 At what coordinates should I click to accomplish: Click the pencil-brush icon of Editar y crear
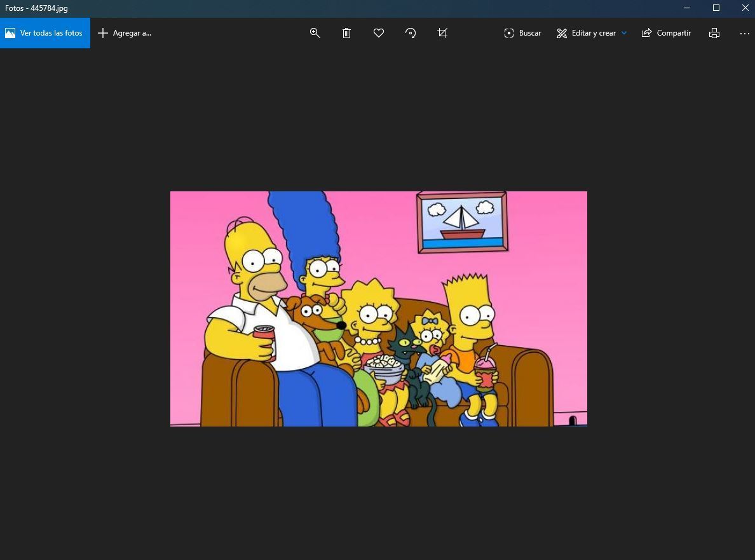(x=562, y=33)
